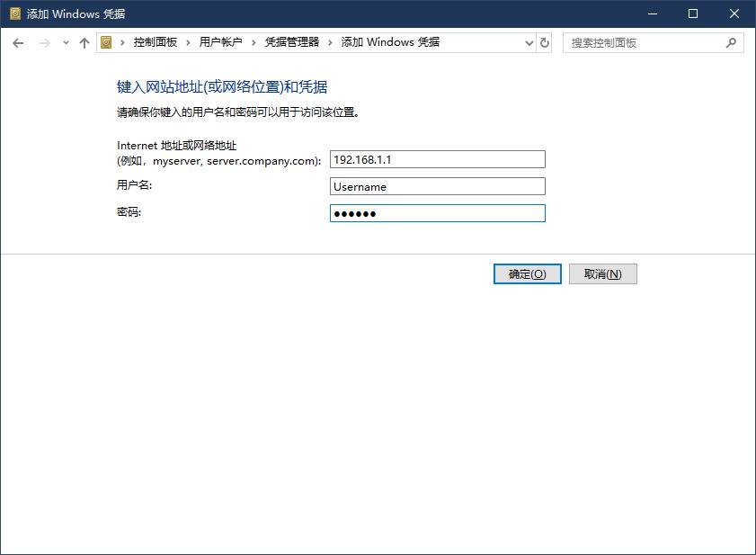Image resolution: width=756 pixels, height=555 pixels.
Task: Go up one level with the up arrow
Action: 84,43
